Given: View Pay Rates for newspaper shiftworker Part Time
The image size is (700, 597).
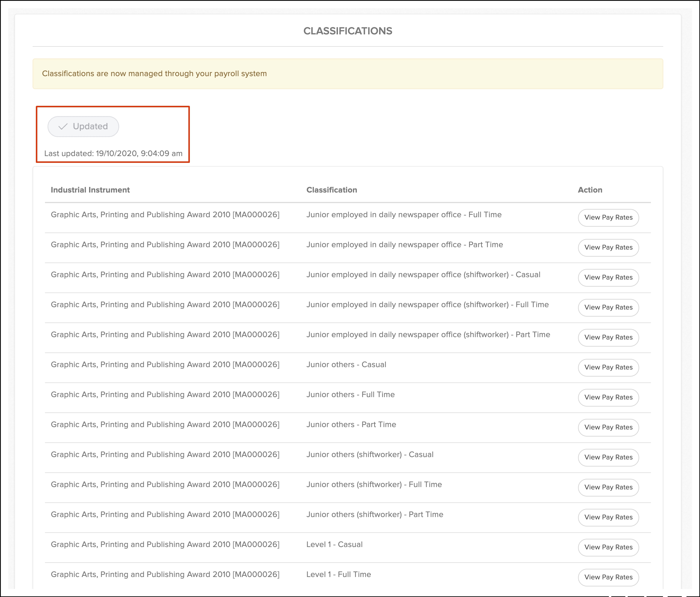Looking at the screenshot, I should coord(608,337).
